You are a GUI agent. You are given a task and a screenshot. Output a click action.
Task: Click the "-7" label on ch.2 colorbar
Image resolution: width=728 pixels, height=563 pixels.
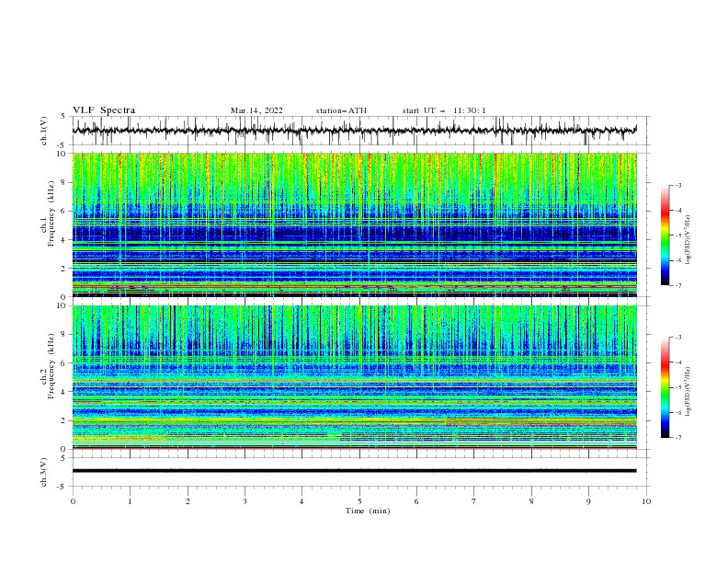click(x=677, y=438)
